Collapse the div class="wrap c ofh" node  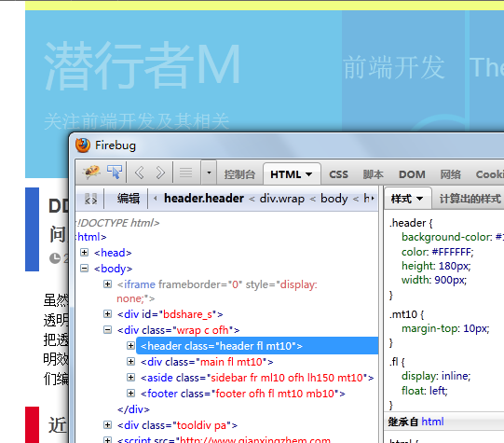[x=107, y=329]
